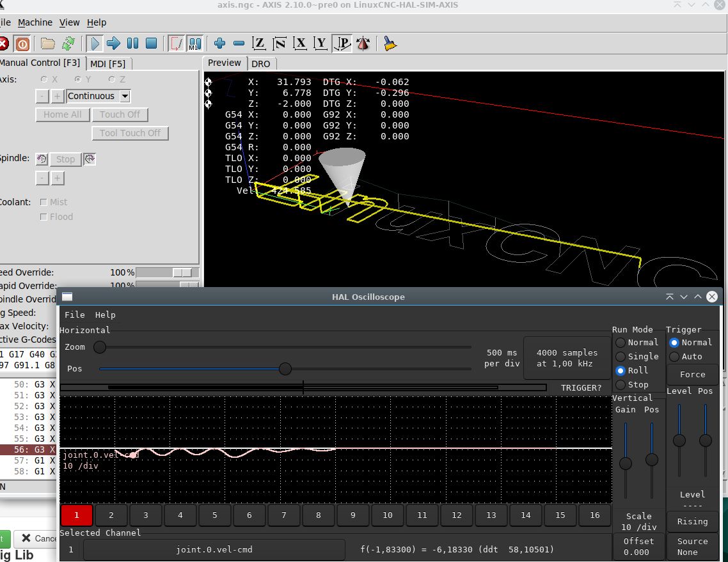This screenshot has width=728, height=562.
Task: Set preview to Z view
Action: (258, 43)
